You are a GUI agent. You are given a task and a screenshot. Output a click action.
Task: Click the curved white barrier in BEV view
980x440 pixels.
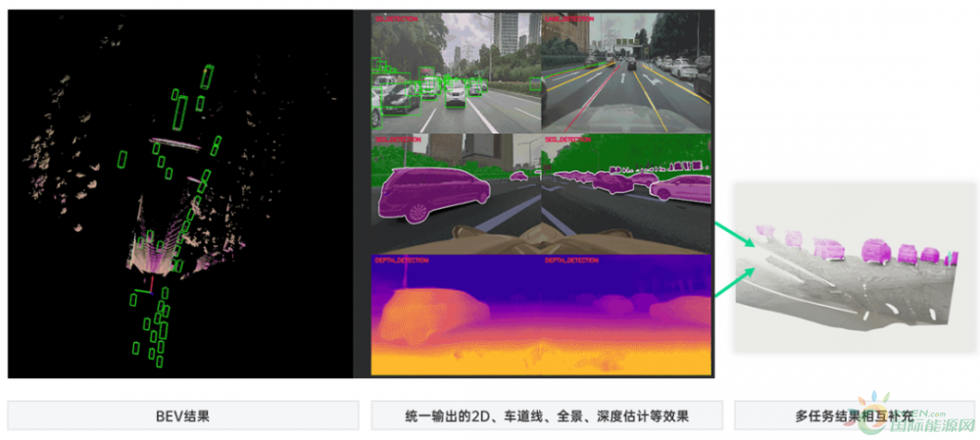tap(184, 146)
